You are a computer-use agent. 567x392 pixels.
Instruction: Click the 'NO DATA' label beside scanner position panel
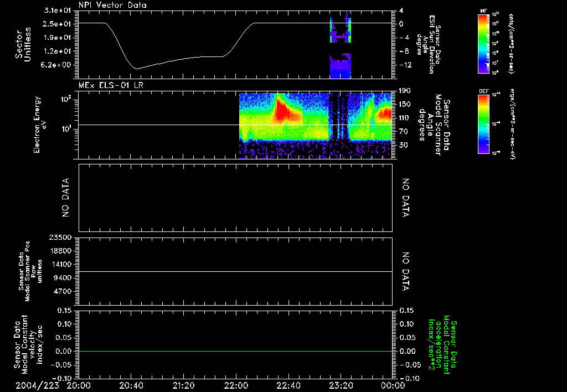(406, 272)
